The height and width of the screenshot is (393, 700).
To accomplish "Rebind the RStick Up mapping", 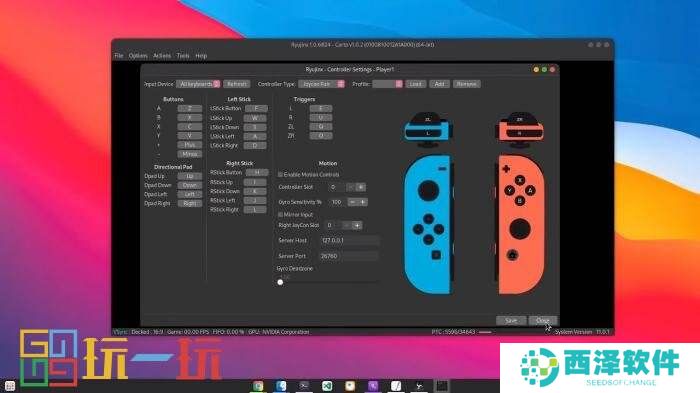I will [x=255, y=182].
